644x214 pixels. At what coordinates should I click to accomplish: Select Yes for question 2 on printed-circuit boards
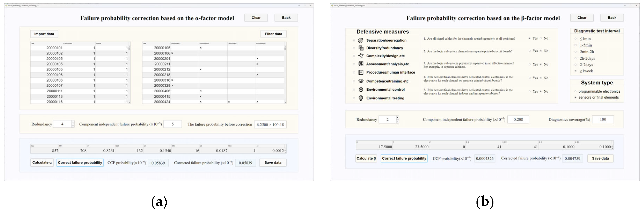[529, 51]
